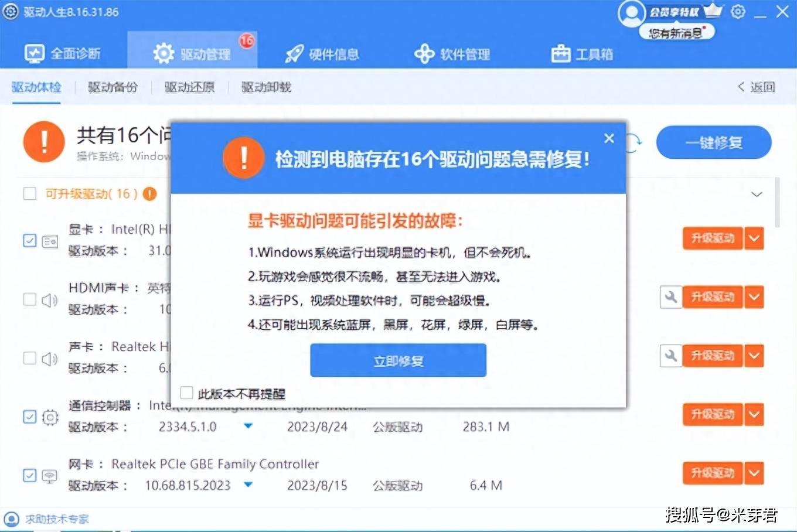This screenshot has height=532, width=797.
Task: Open the 您有新消息 notification bubble
Action: pos(677,33)
